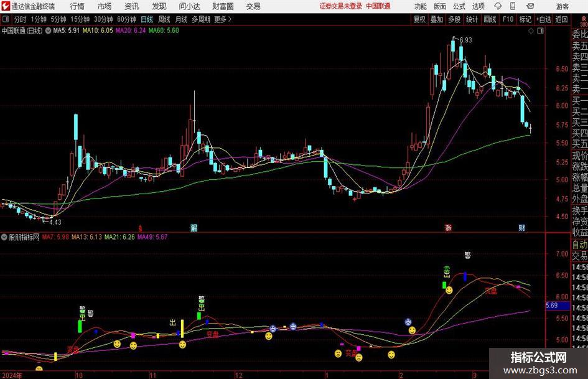Click the Tongdaxin red logo icon
Screen dimensions: 588x379
6,6
